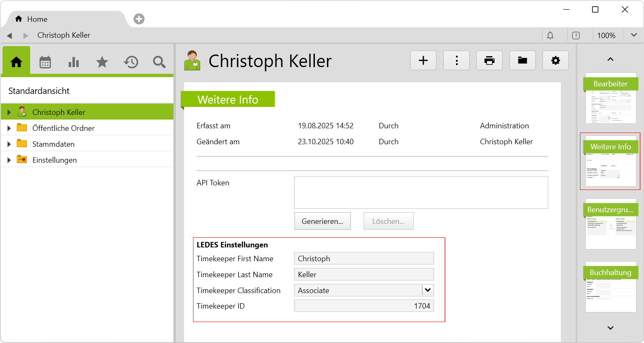Viewport: 644px width, 343px height.
Task: Click the Generieren... button
Action: pos(322,221)
